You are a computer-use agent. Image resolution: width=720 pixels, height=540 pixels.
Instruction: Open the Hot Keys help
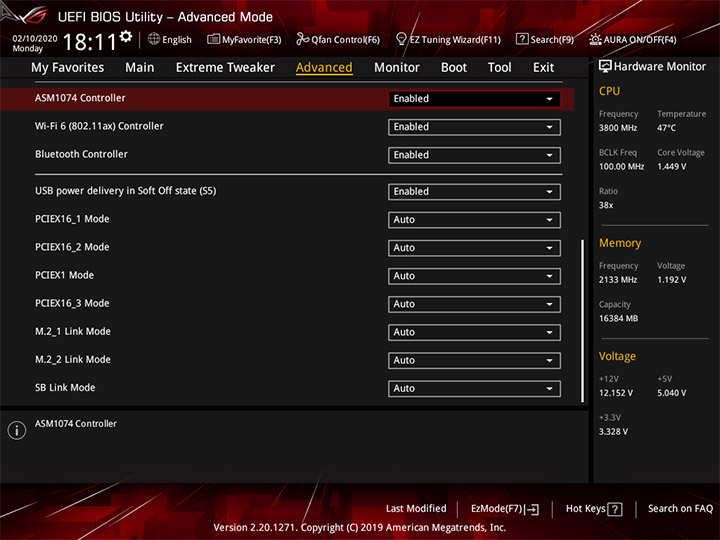[x=594, y=509]
